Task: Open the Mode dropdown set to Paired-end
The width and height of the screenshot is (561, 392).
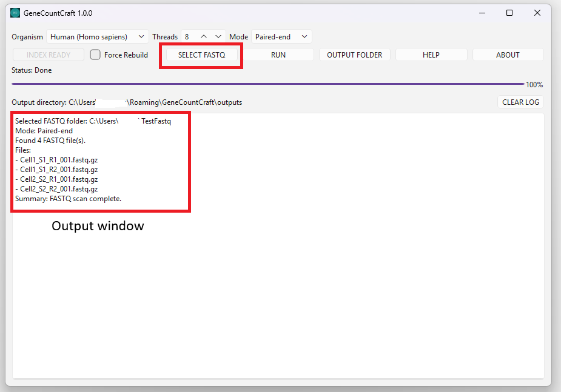Action: [x=281, y=36]
